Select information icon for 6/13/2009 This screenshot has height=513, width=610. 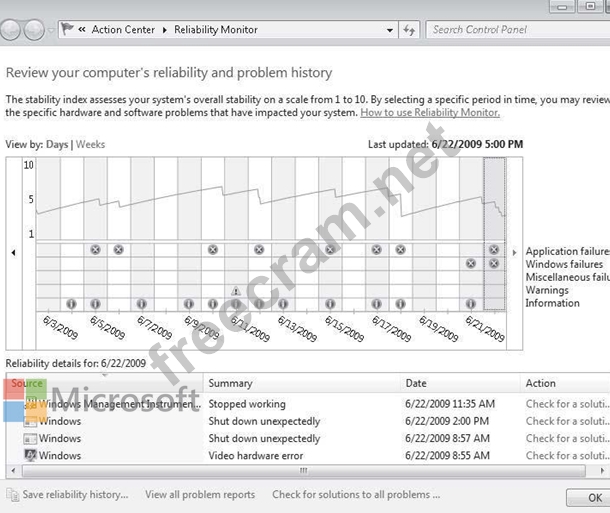[283, 304]
